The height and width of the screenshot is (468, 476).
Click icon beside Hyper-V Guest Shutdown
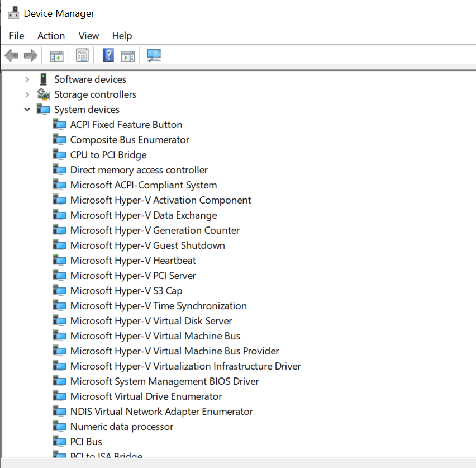pyautogui.click(x=59, y=245)
